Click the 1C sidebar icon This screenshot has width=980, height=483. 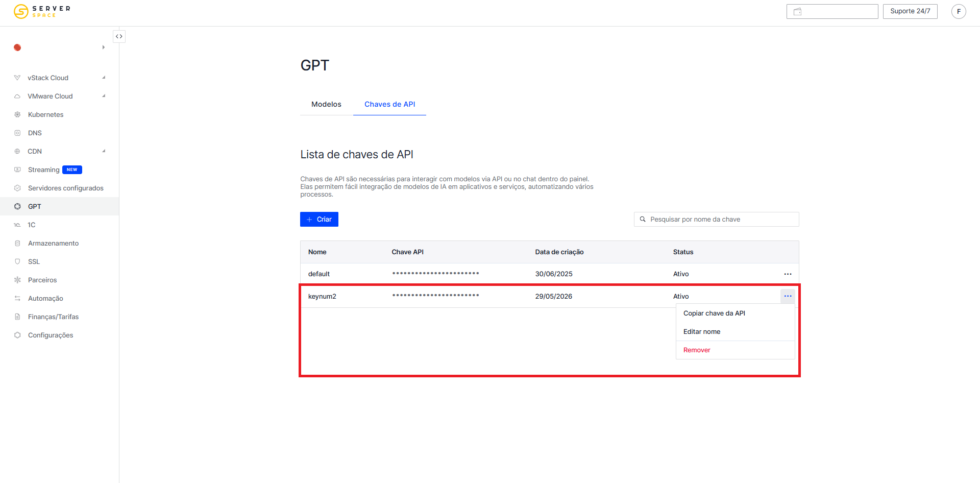pos(17,225)
